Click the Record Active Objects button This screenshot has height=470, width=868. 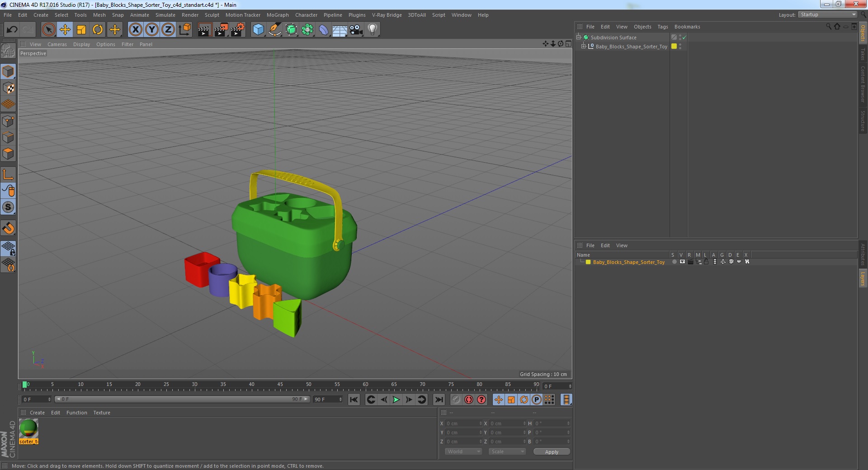[x=456, y=399]
